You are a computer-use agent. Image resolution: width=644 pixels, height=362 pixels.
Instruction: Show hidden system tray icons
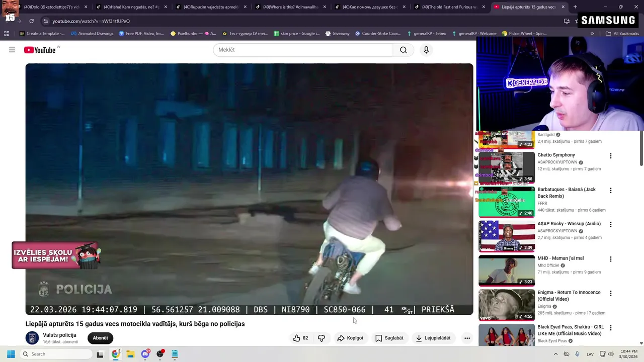pyautogui.click(x=555, y=354)
